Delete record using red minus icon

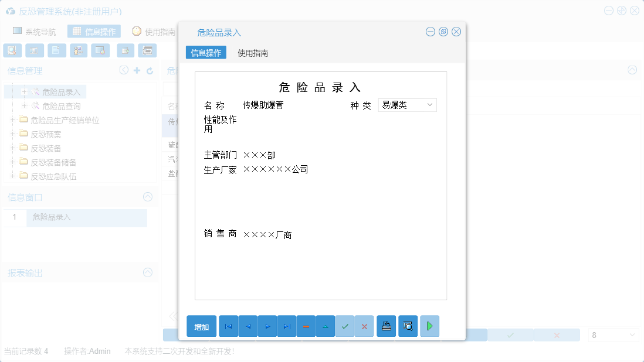coord(306,326)
